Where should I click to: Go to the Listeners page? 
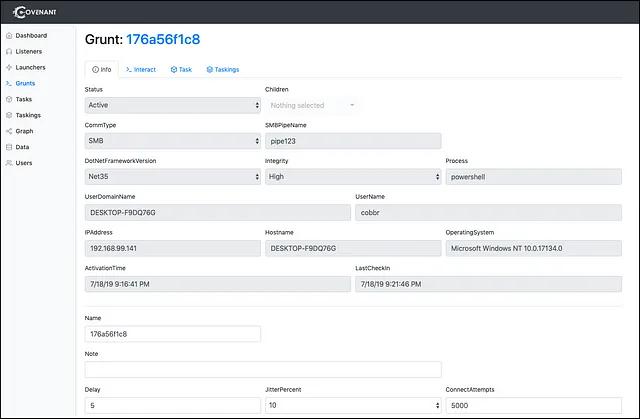pyautogui.click(x=29, y=52)
